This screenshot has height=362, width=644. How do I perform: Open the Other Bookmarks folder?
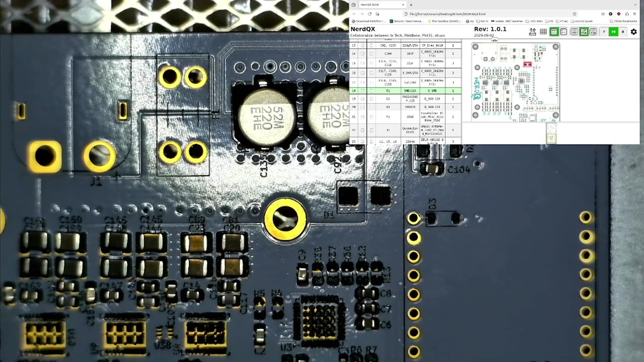click(x=623, y=21)
